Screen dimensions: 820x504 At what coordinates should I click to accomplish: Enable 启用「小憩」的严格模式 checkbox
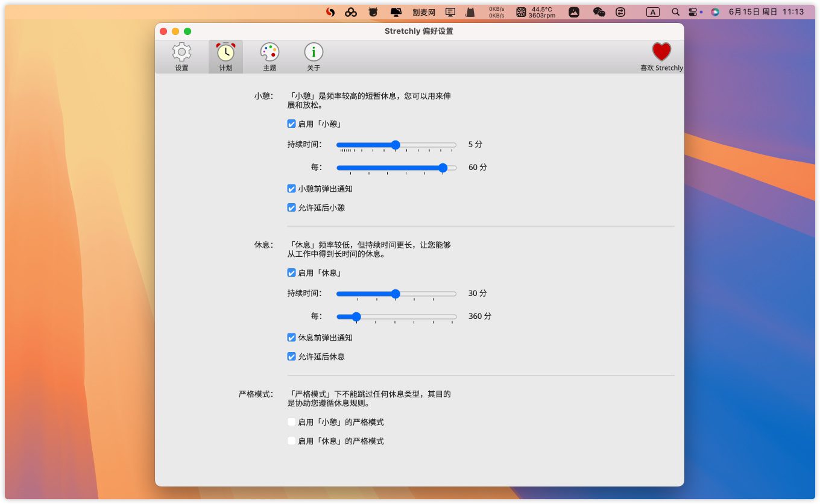(292, 422)
